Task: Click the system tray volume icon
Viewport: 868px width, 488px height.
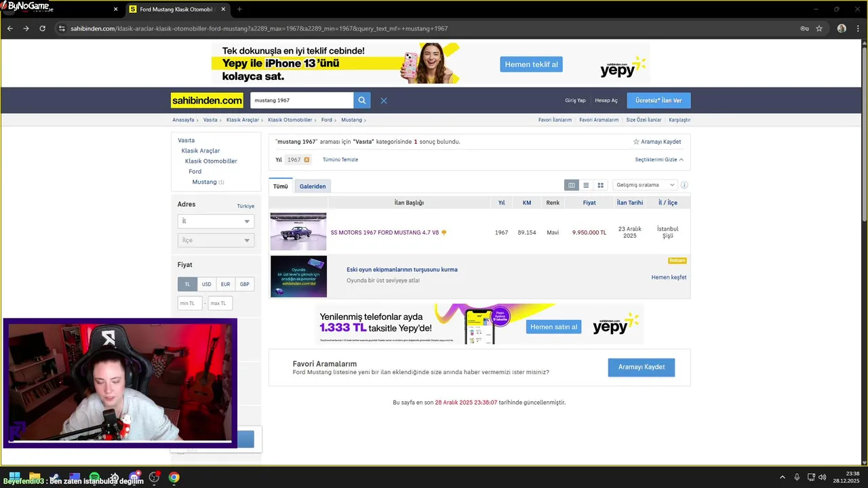Action: click(x=823, y=477)
